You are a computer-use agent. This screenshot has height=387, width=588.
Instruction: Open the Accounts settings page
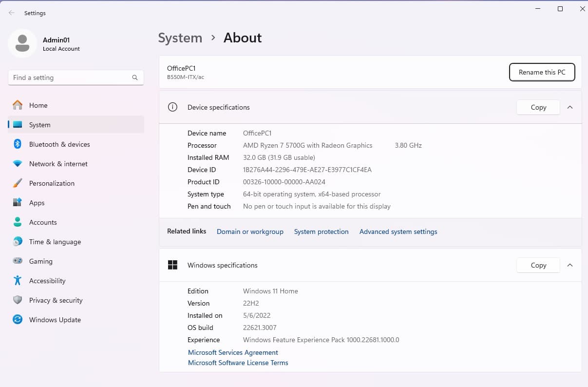point(76,222)
